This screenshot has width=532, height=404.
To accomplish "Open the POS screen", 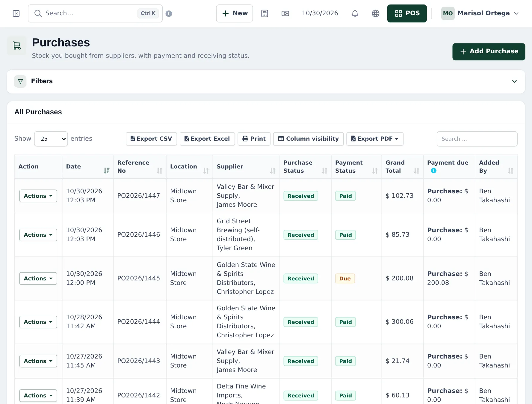I will point(407,13).
